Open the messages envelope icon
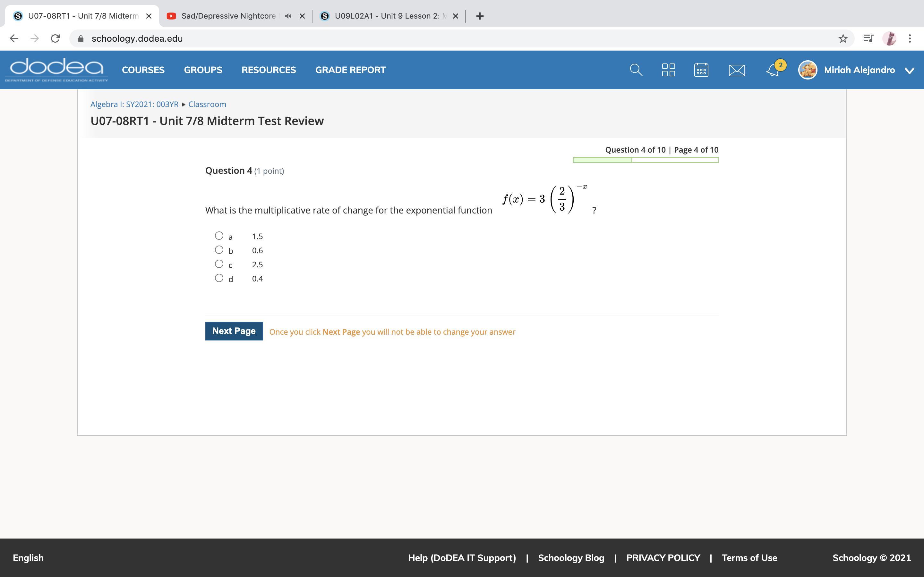Screen dimensions: 924x577 click(x=737, y=70)
